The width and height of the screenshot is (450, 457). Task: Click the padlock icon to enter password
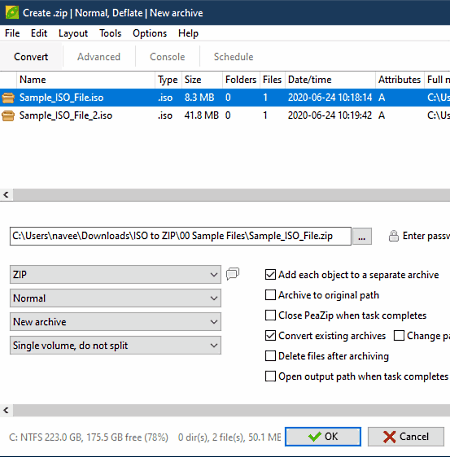click(x=394, y=236)
